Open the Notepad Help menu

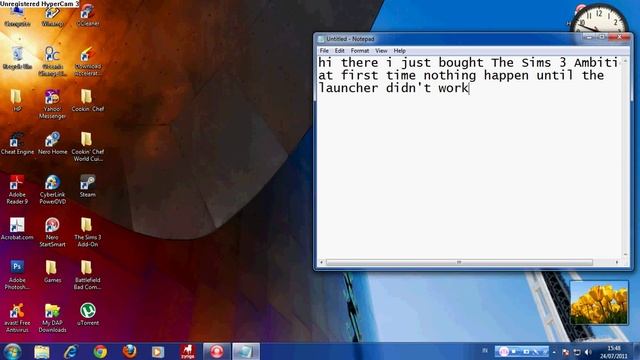(400, 51)
